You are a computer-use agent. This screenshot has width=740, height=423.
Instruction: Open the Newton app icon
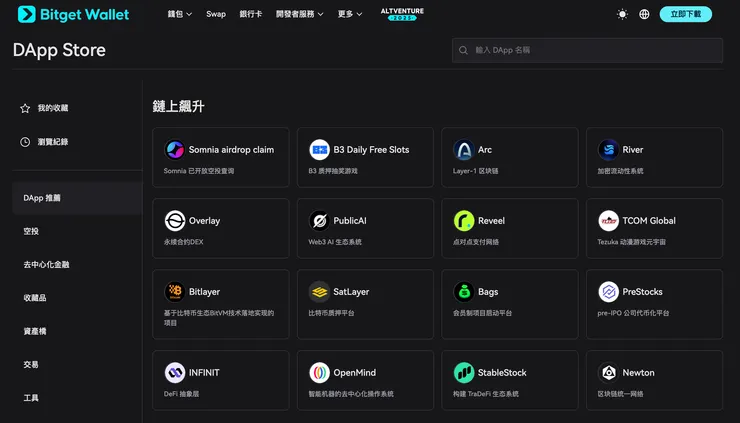(x=608, y=372)
